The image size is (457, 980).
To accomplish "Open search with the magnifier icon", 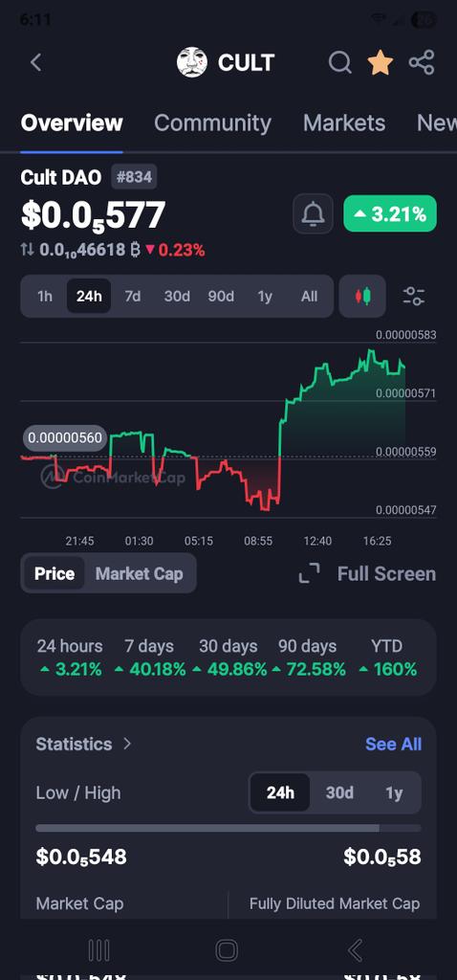I will click(339, 62).
